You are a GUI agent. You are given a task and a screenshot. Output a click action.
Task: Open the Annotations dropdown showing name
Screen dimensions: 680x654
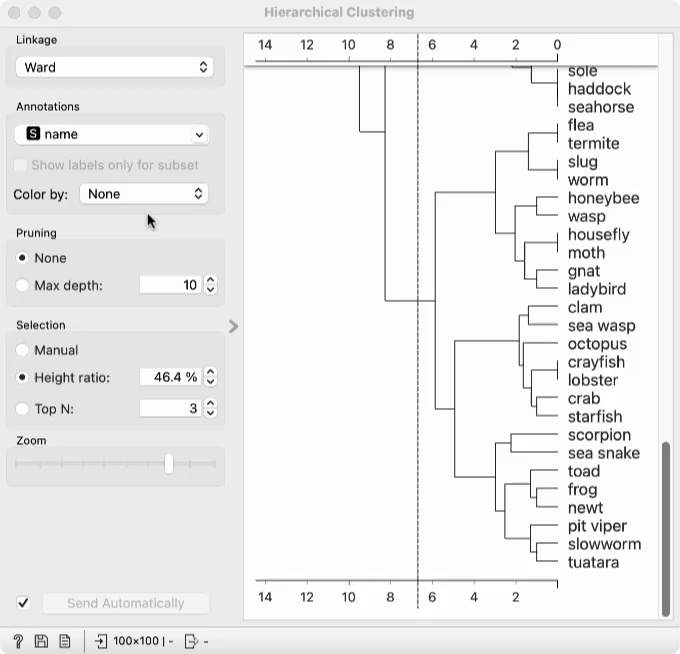pos(112,134)
